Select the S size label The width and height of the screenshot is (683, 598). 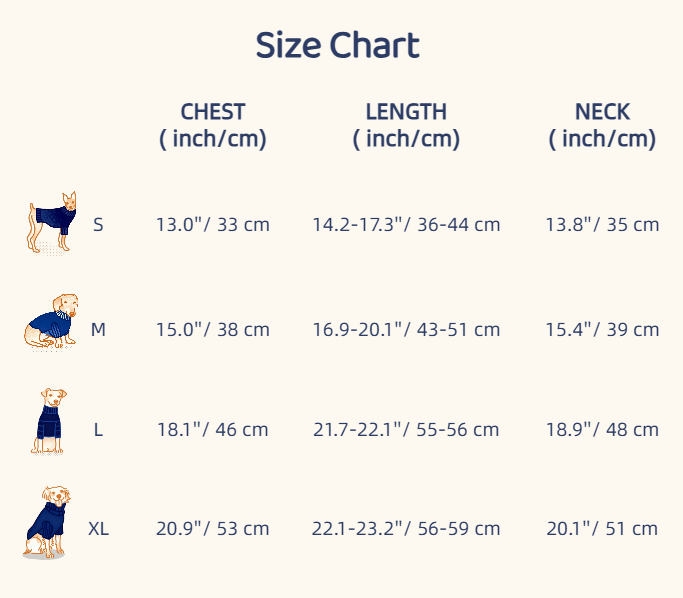point(98,225)
